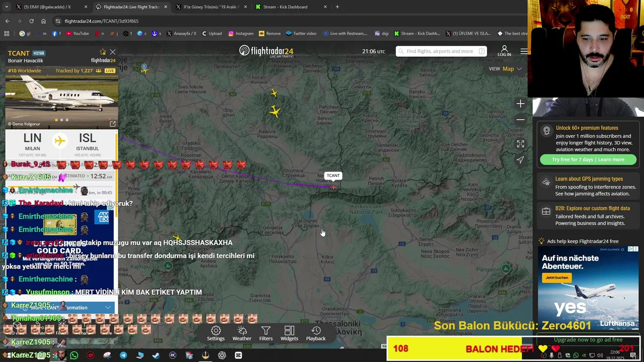Click Upgrade now to go ad free
Screen dimensions: 644x362
point(588,340)
